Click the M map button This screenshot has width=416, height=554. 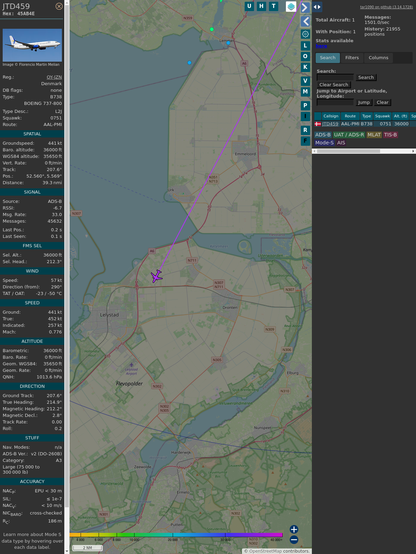coord(305,92)
